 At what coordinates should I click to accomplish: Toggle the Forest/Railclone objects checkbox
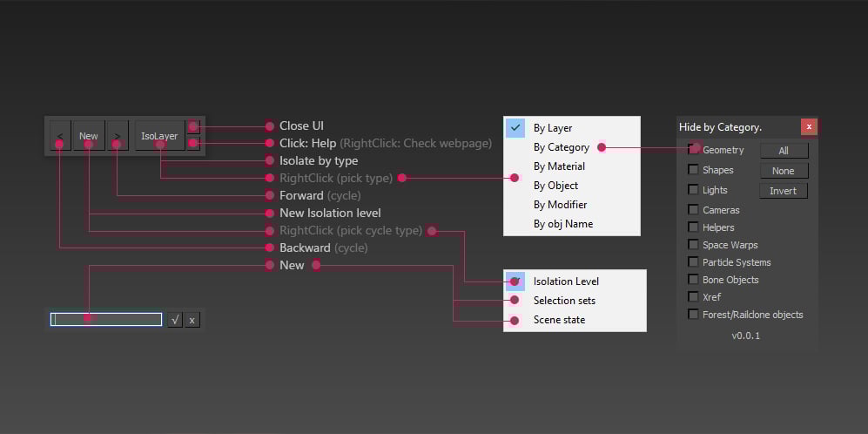(x=693, y=315)
